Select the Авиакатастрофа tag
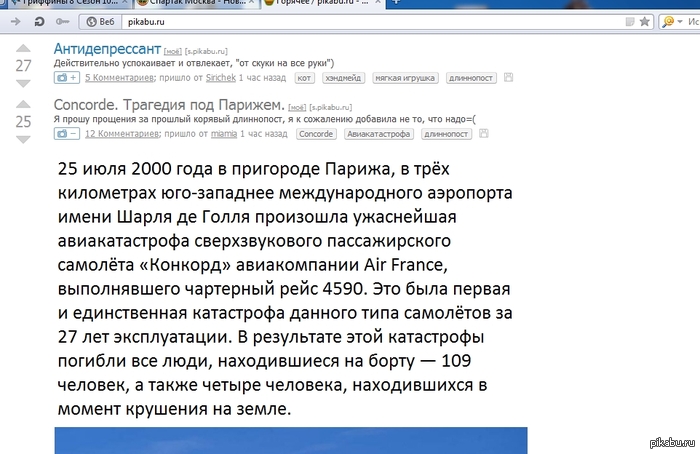Viewport: 700px width, 454px height. coord(379,134)
